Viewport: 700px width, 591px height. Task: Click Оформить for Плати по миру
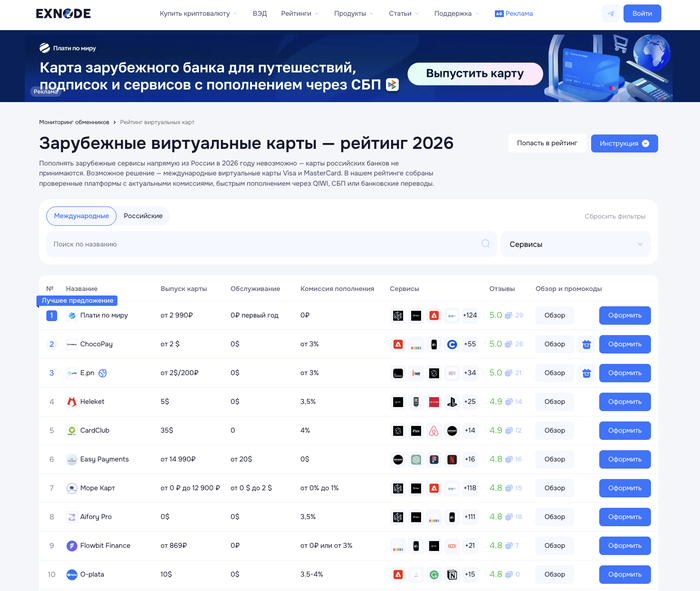[x=624, y=315]
